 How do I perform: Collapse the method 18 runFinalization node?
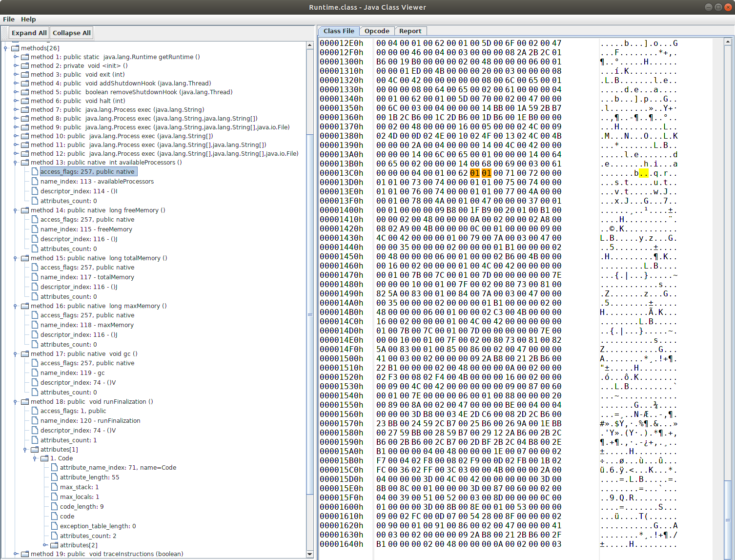pyautogui.click(x=16, y=401)
